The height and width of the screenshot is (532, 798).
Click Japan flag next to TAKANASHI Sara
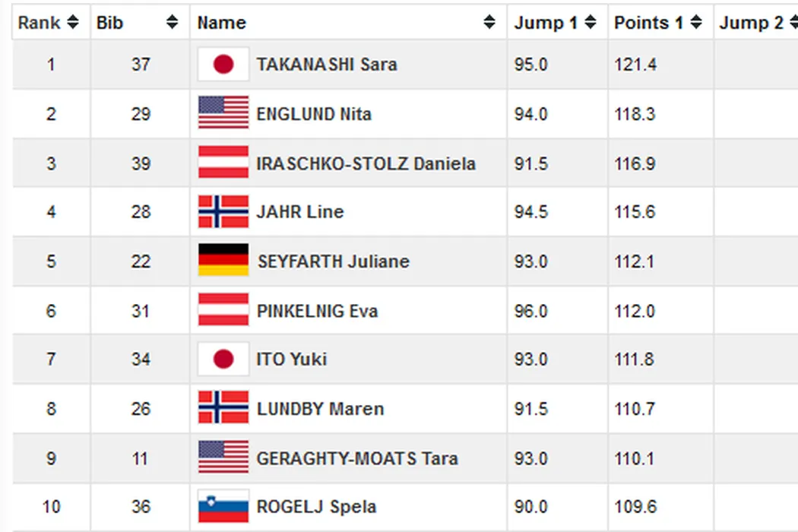[223, 65]
